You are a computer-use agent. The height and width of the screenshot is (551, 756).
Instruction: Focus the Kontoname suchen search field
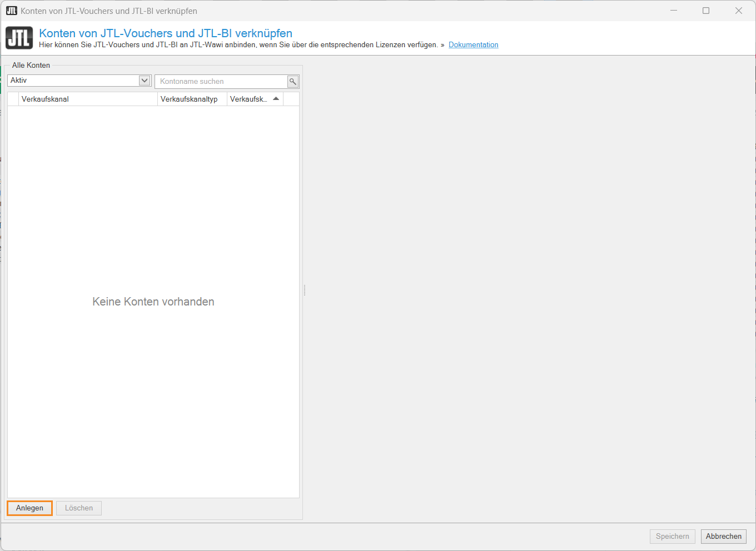pyautogui.click(x=221, y=82)
